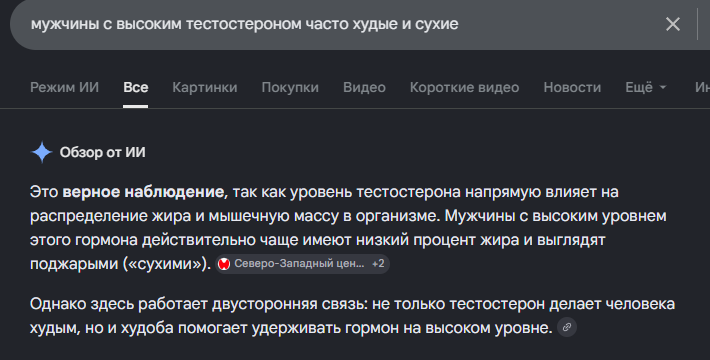710x360 pixels.
Task: Click the dropdown arrow beside Ещё
Action: pyautogui.click(x=663, y=87)
